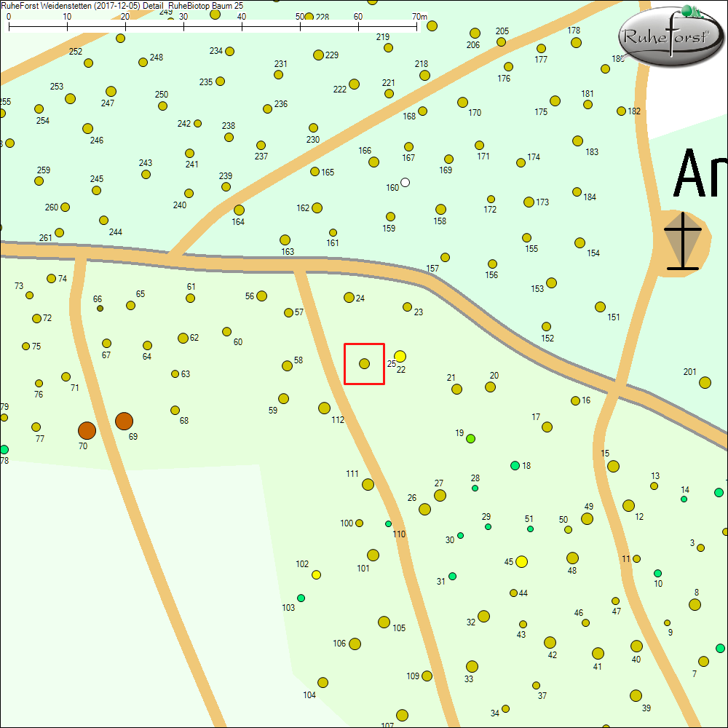Select bright yellow tree marker 22
The image size is (728, 728).
pos(400,357)
